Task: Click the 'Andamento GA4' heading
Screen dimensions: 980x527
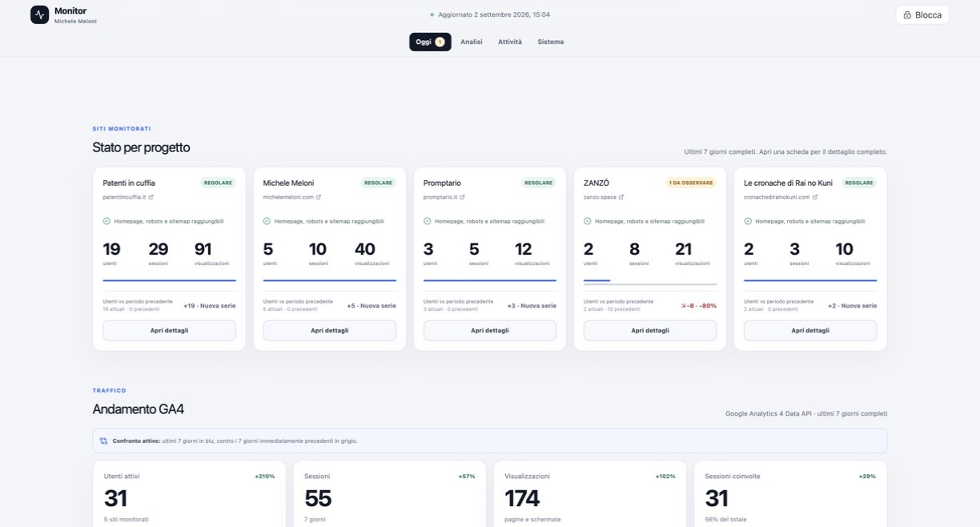Action: pyautogui.click(x=138, y=409)
